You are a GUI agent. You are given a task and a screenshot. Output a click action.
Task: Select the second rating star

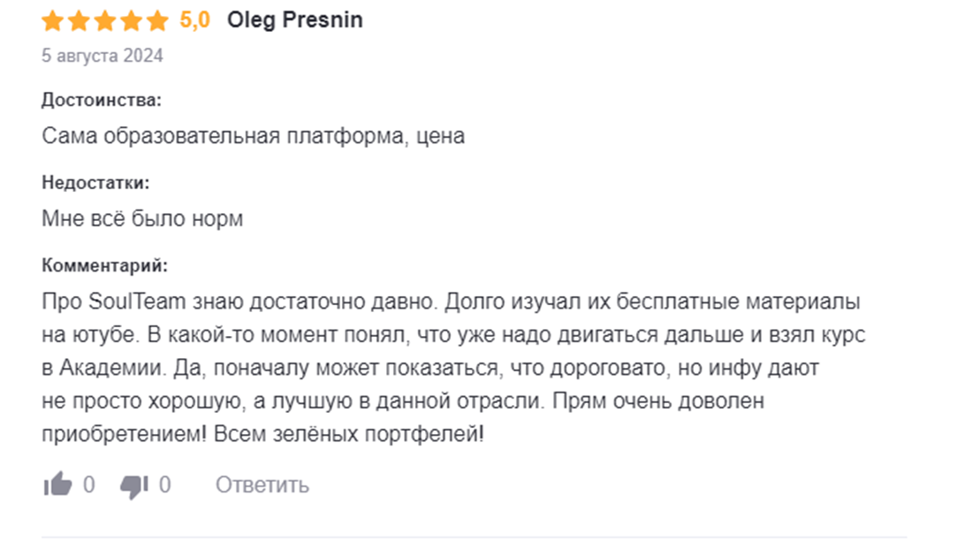[x=79, y=21]
